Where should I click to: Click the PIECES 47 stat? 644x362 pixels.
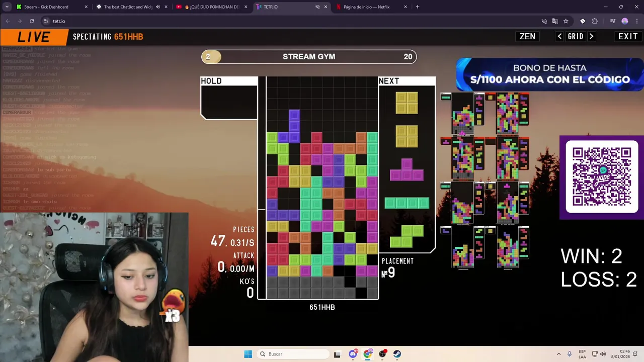click(232, 237)
